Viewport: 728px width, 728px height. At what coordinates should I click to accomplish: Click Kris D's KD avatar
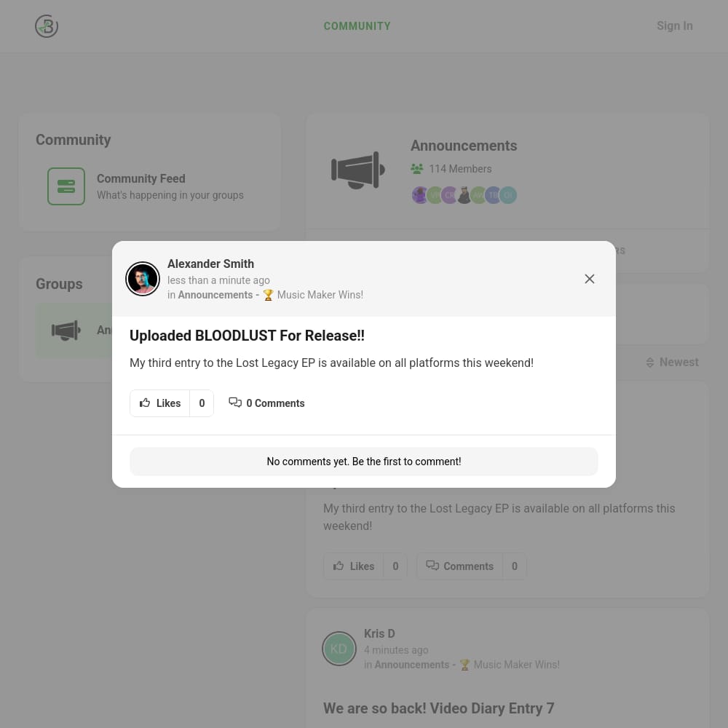[x=339, y=648]
